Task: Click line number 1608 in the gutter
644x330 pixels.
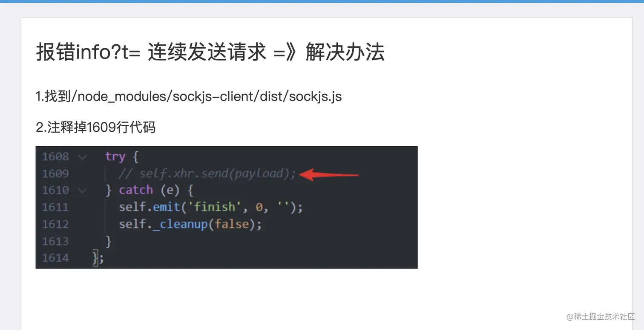Action: click(x=55, y=156)
